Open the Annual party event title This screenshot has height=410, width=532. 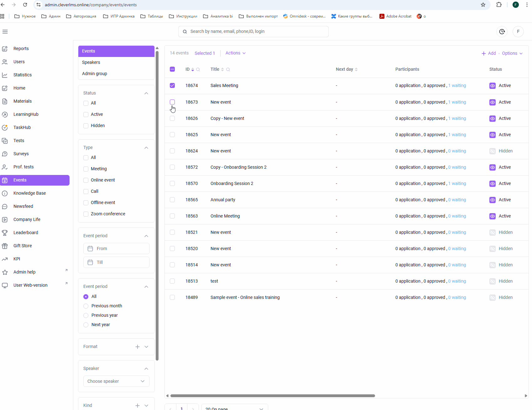[223, 200]
